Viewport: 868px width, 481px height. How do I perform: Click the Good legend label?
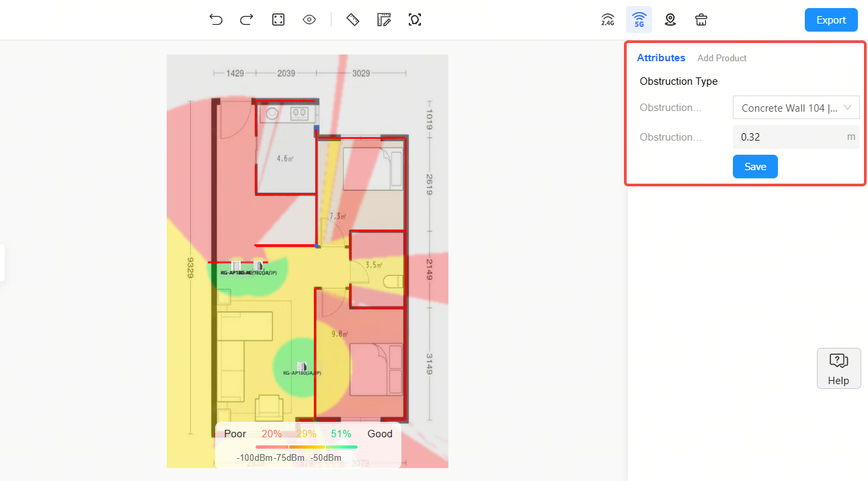[x=380, y=434]
